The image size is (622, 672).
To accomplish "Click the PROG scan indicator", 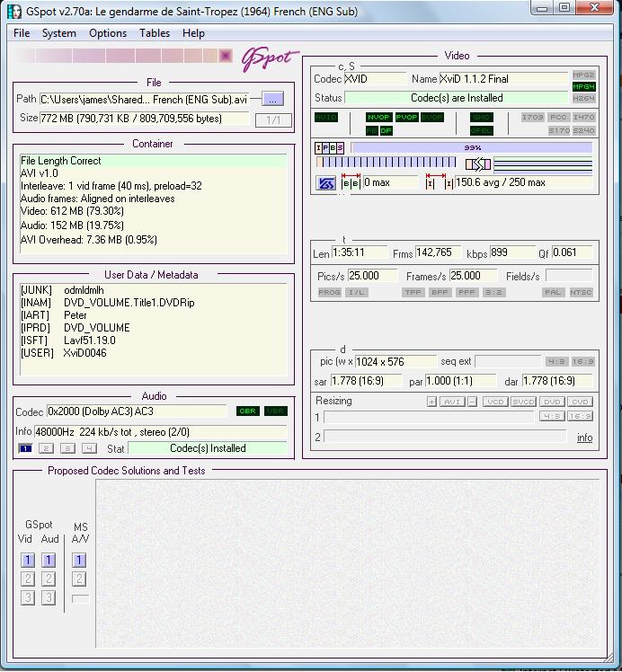I will (x=329, y=292).
